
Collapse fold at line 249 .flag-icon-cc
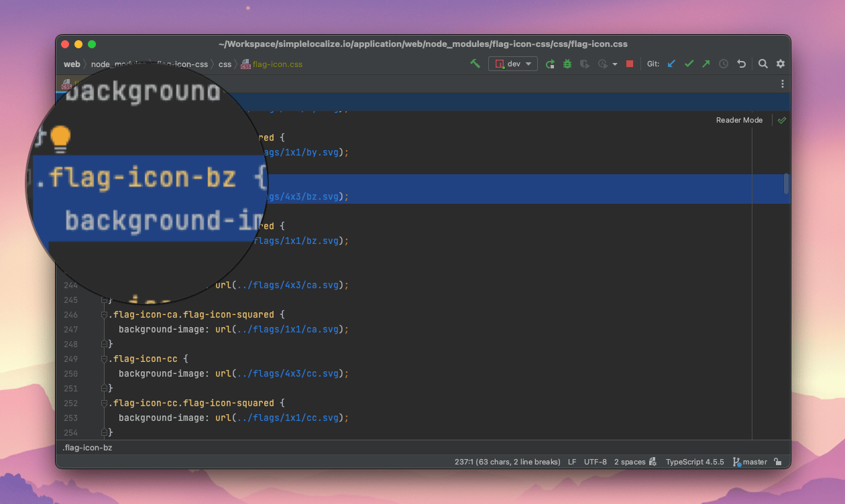click(104, 359)
